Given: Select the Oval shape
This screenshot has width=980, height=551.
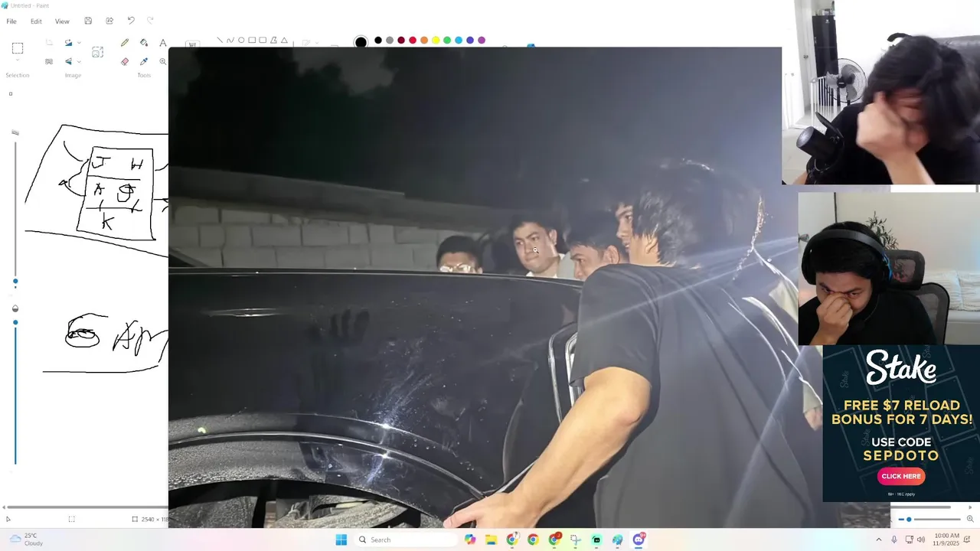Looking at the screenshot, I should [241, 40].
